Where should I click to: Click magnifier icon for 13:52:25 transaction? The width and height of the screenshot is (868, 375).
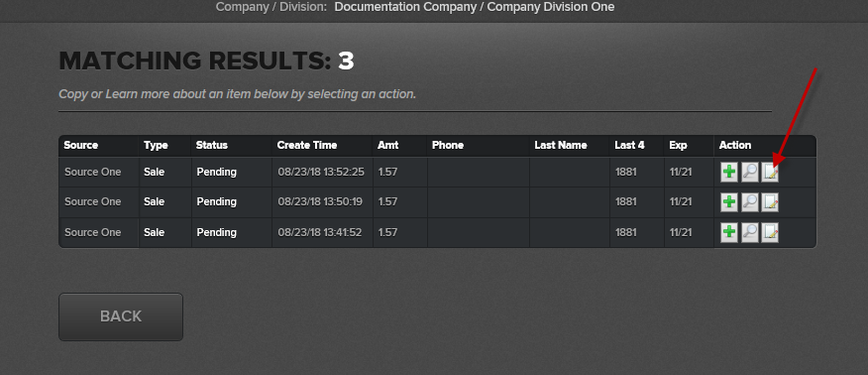tap(749, 173)
